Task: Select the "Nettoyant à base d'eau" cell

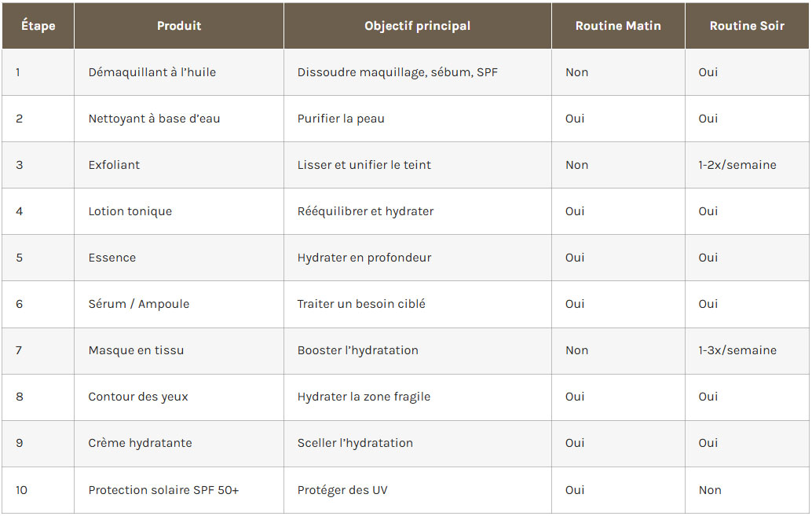Action: pyautogui.click(x=154, y=119)
